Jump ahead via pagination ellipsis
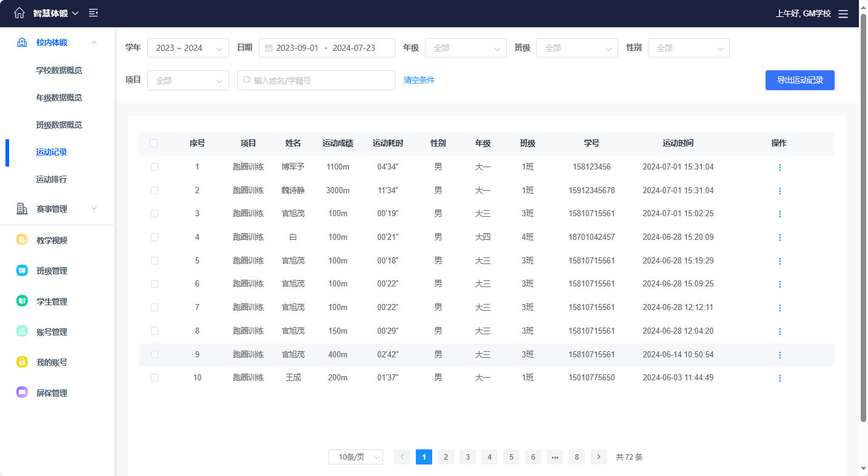Screen dimensions: 868x476 tap(555, 457)
